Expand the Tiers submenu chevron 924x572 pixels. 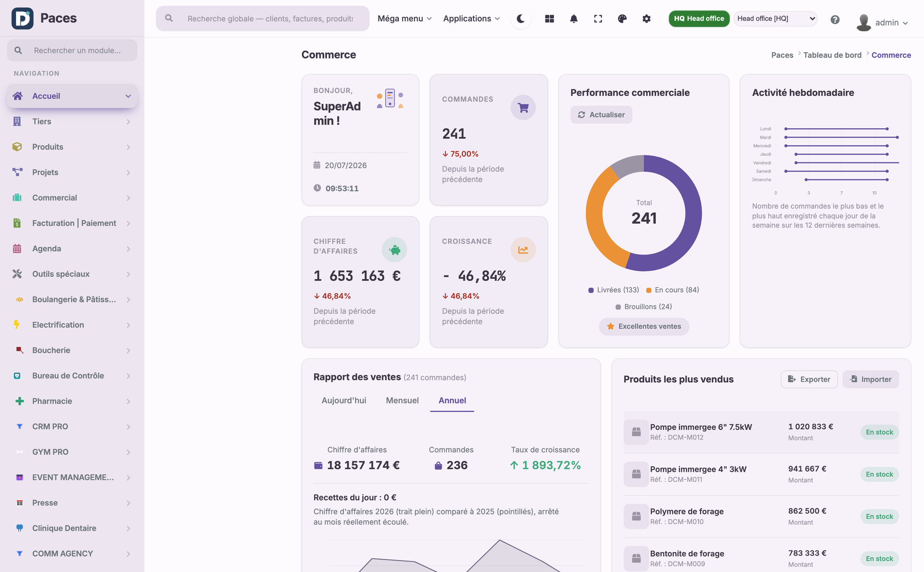pos(128,122)
